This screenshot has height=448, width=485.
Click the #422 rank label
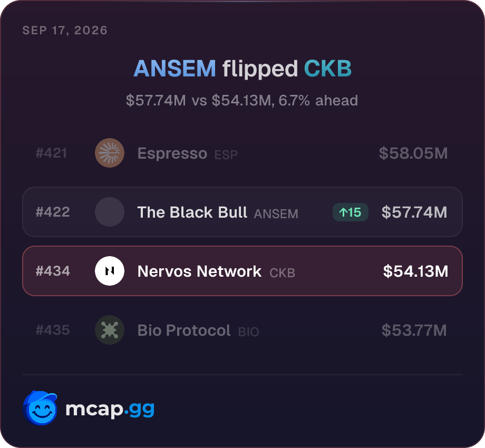point(53,212)
